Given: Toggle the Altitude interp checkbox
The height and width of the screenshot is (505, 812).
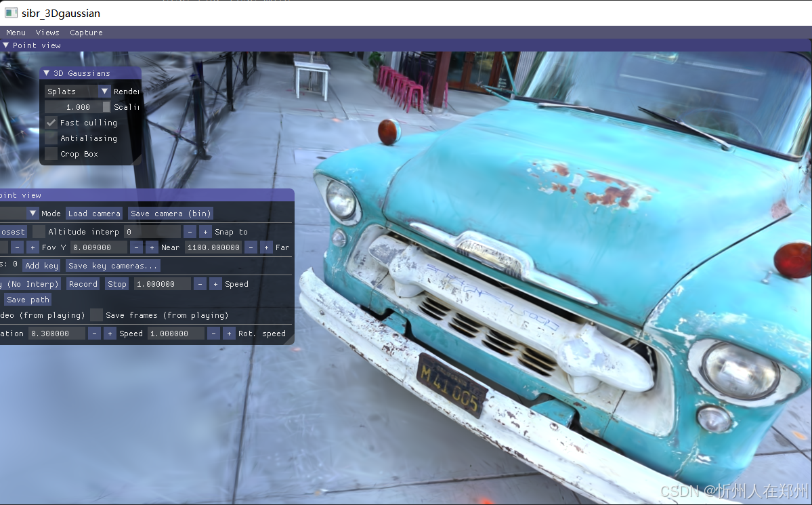Looking at the screenshot, I should point(39,231).
